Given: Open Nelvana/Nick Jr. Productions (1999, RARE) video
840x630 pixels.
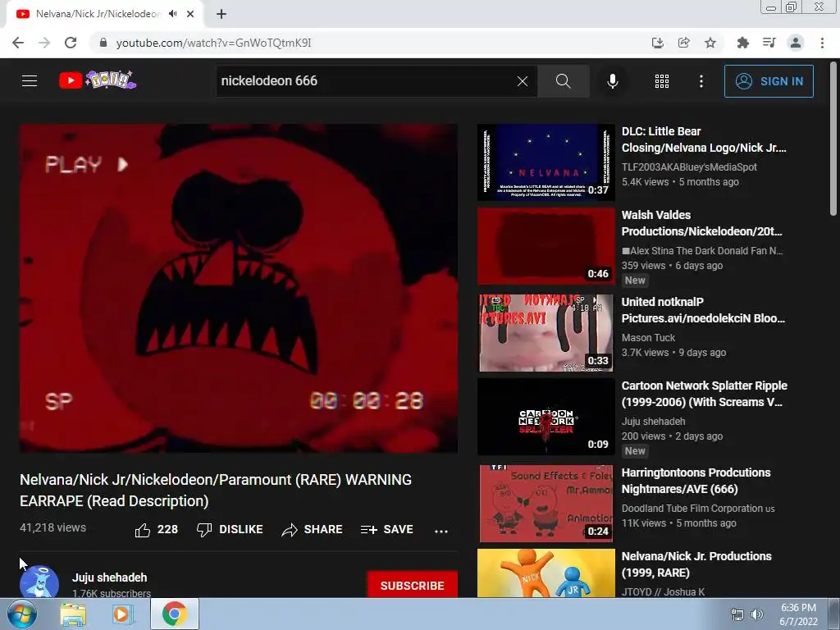Looking at the screenshot, I should click(696, 564).
